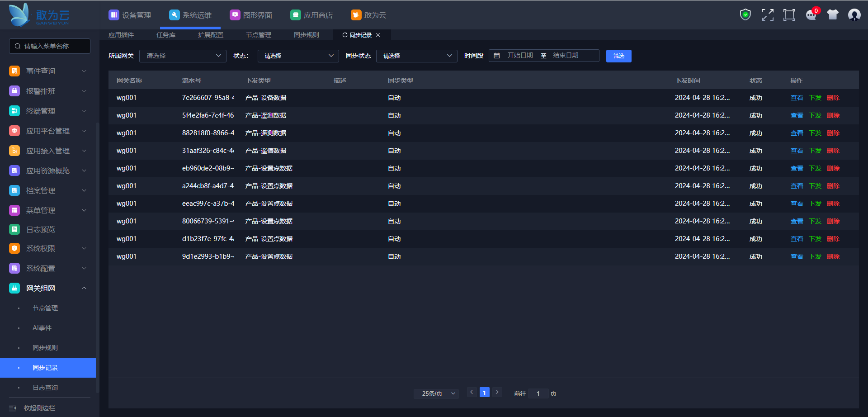Go to next page arrow
Viewport: 868px width, 417px height.
[x=497, y=392]
